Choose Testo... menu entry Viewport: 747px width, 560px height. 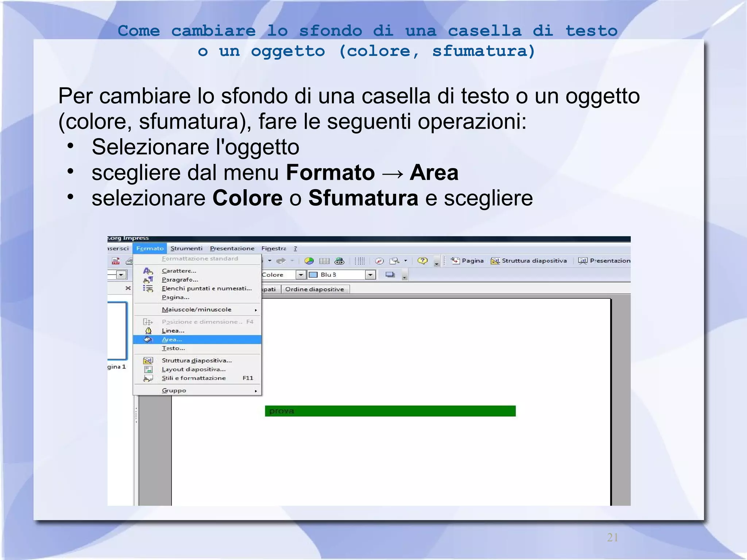197,348
